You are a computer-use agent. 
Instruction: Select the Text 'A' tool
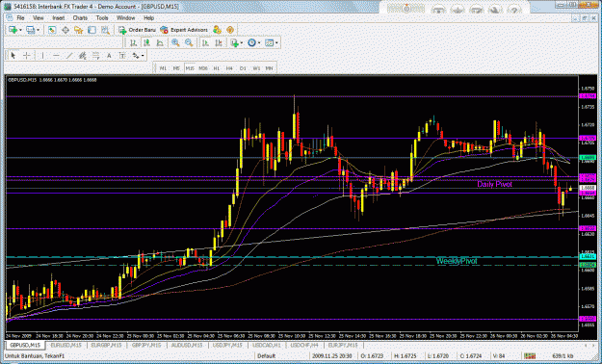click(109, 56)
